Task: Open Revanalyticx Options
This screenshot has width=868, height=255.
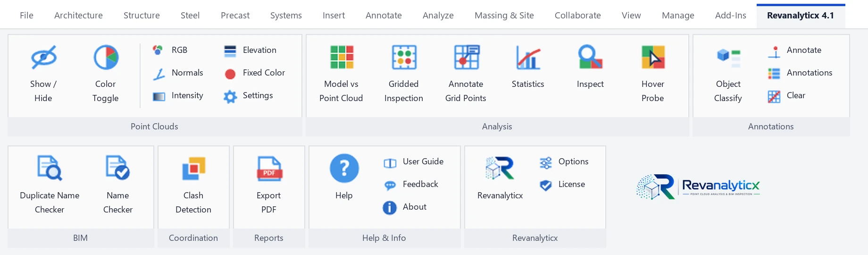Action: (x=564, y=161)
